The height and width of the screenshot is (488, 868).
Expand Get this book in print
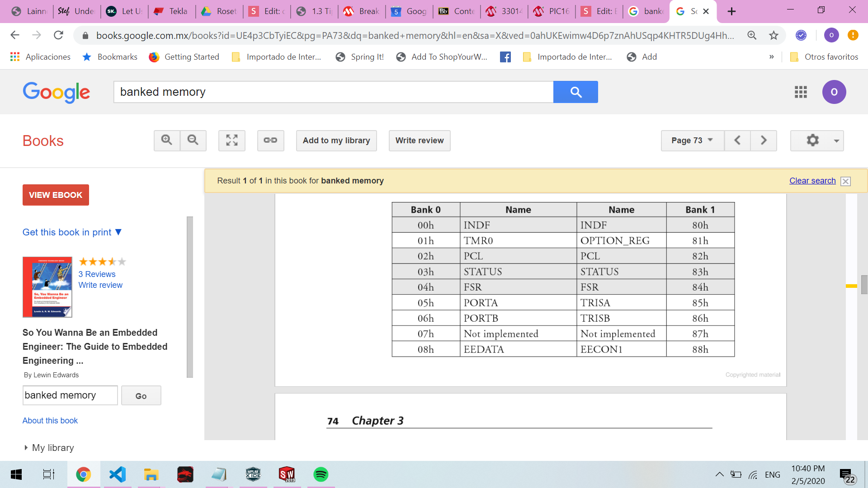(x=72, y=232)
